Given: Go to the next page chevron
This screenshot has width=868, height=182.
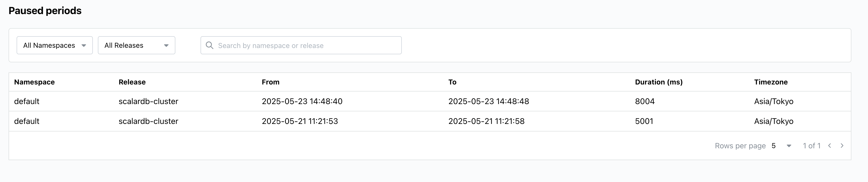Looking at the screenshot, I should tap(842, 146).
